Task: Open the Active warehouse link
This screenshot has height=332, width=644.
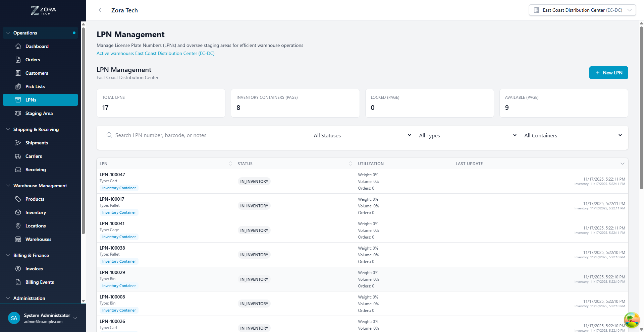Action: click(x=155, y=53)
